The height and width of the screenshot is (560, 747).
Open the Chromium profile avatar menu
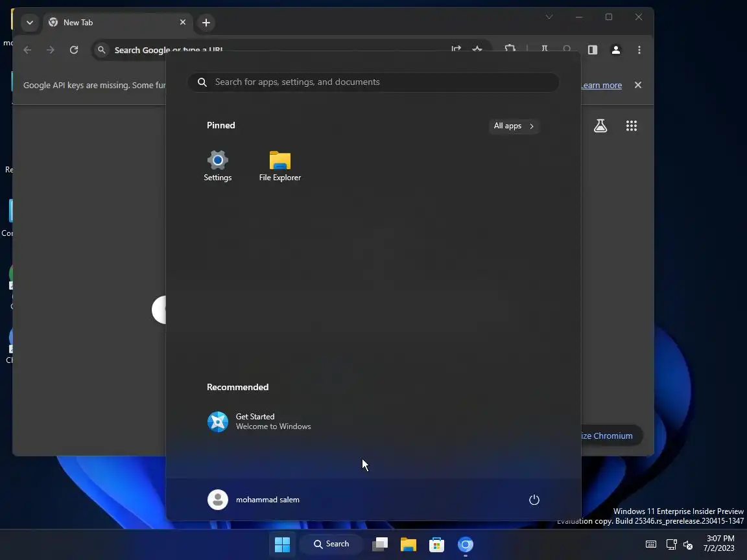(615, 49)
